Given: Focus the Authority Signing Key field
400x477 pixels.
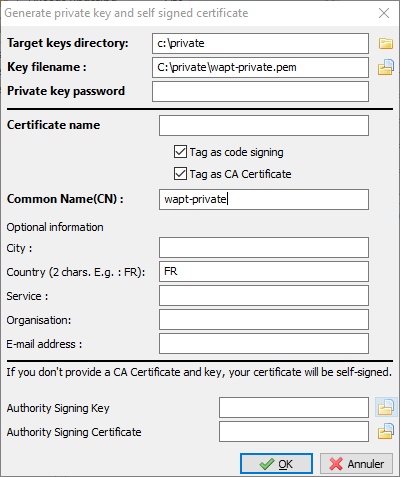Looking at the screenshot, I should click(294, 407).
